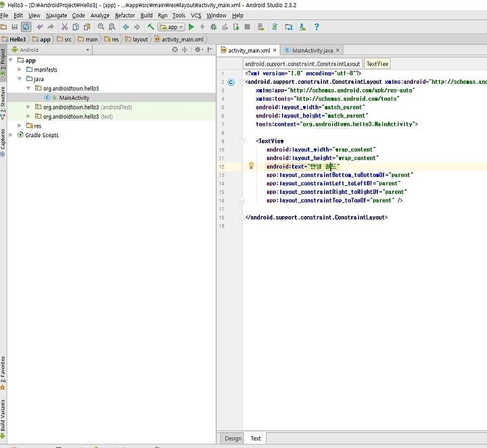Click Collapse All icon in project panel

pos(185,49)
